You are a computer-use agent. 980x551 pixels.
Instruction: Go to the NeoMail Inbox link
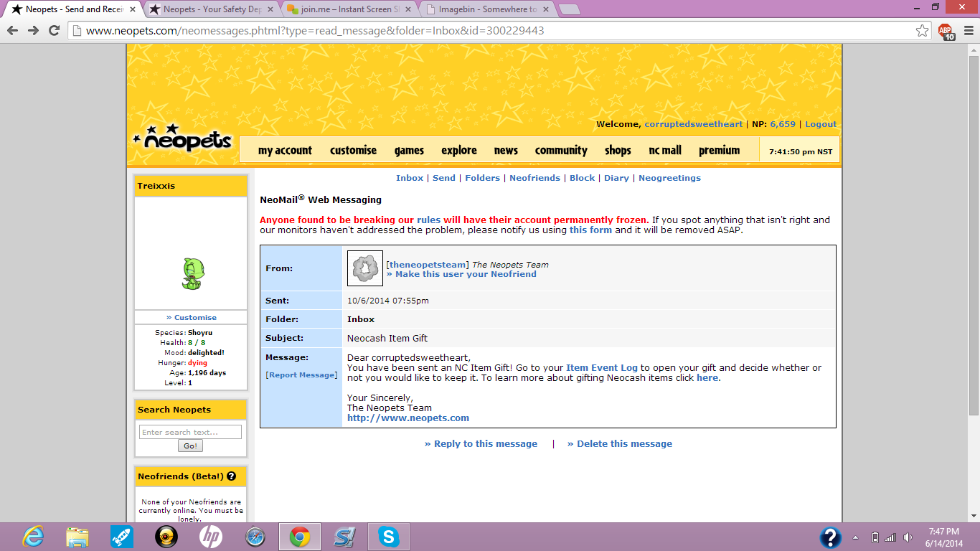(410, 178)
